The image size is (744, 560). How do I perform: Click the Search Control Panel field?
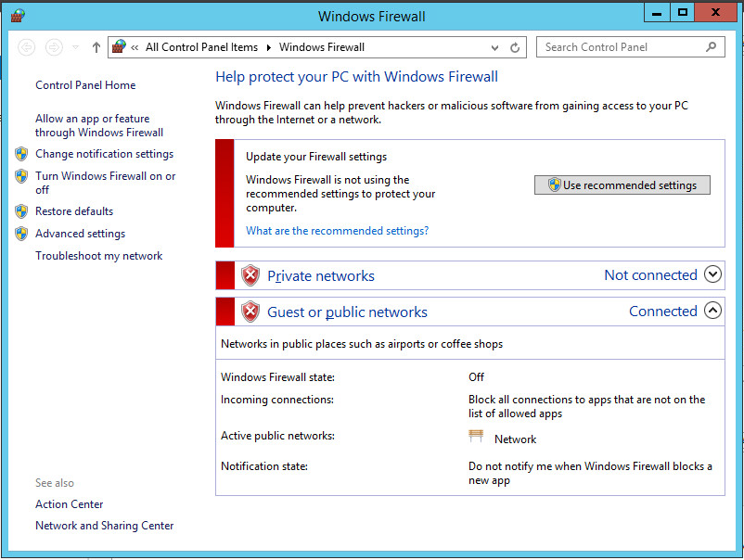(630, 47)
